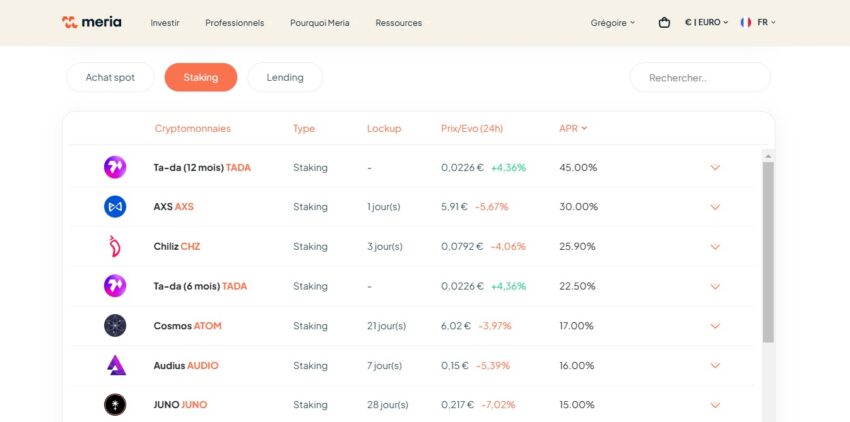Expand the Audius AUDIO row chevron
The width and height of the screenshot is (850, 422).
coord(715,366)
